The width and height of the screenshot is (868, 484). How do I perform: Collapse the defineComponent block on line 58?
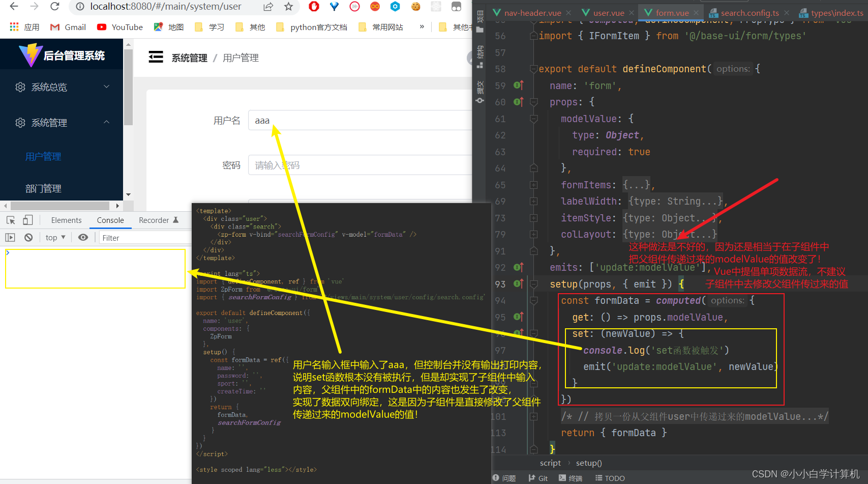[533, 69]
